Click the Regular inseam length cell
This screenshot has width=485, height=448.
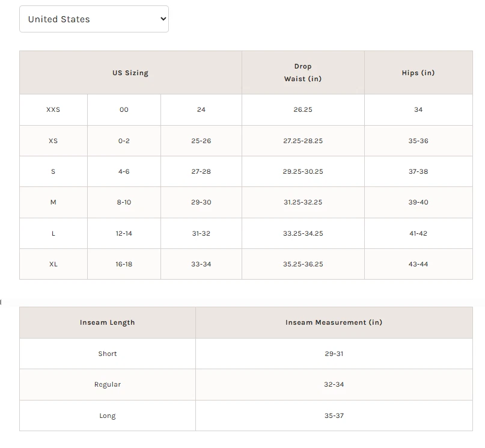point(108,385)
